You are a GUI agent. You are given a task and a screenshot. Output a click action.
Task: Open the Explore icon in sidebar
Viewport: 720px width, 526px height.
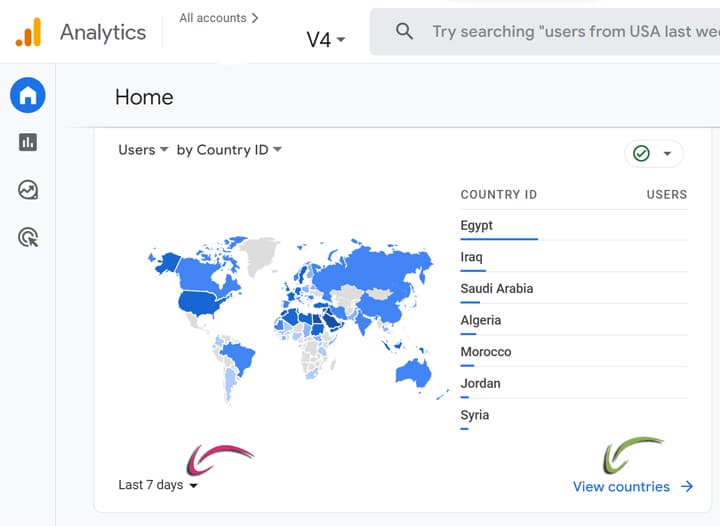tap(28, 190)
